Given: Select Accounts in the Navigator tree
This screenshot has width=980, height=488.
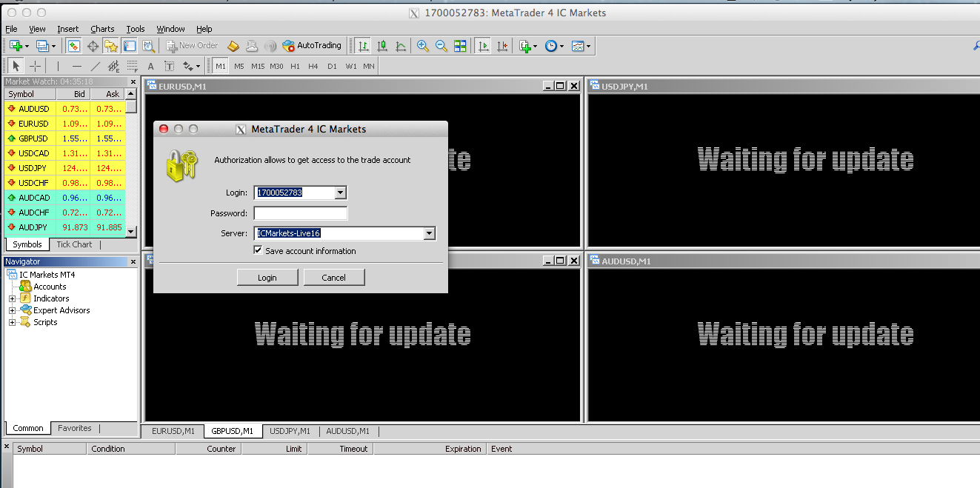Looking at the screenshot, I should click(x=50, y=287).
